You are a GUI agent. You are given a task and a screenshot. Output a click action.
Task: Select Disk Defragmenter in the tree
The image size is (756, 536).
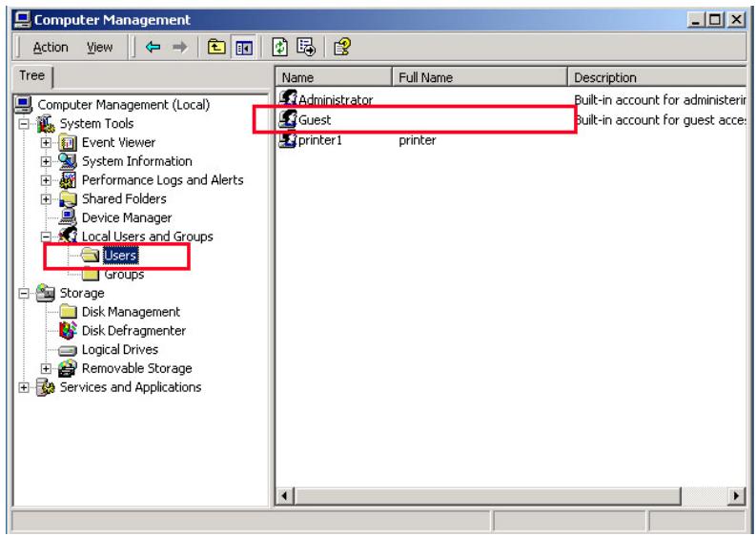tap(133, 330)
